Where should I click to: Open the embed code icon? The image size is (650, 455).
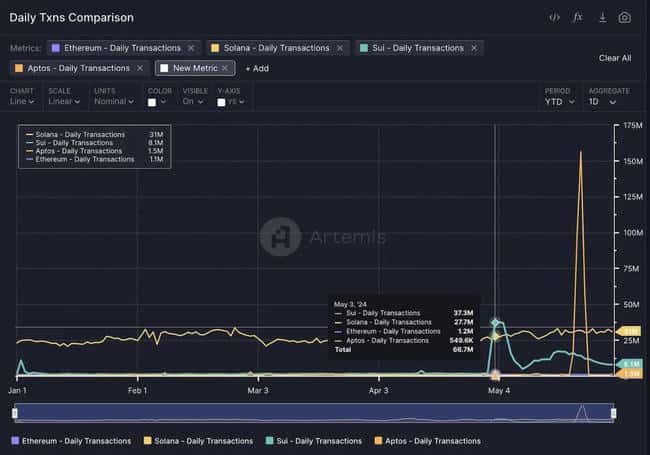555,17
